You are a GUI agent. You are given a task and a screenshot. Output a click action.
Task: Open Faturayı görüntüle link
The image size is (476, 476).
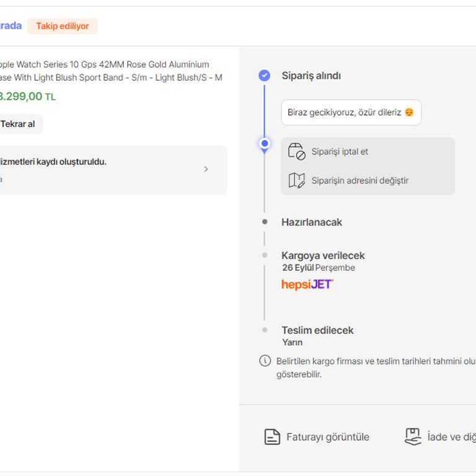[x=327, y=437]
